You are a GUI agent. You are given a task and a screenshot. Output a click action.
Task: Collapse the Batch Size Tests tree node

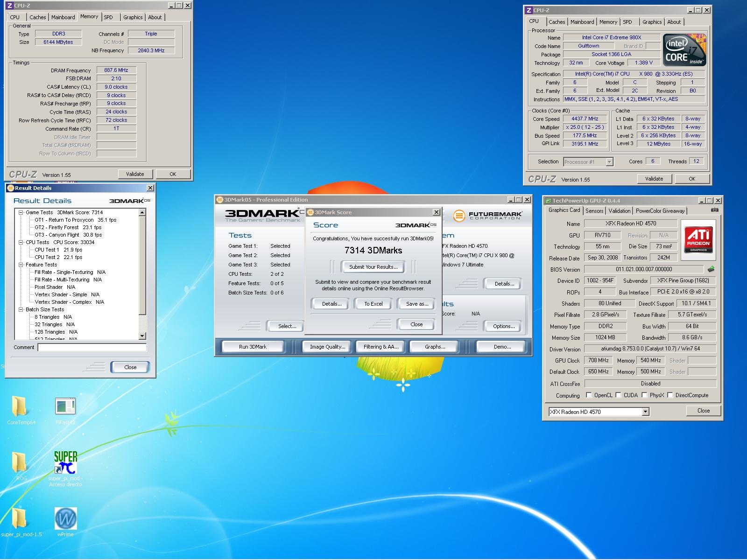(x=21, y=309)
